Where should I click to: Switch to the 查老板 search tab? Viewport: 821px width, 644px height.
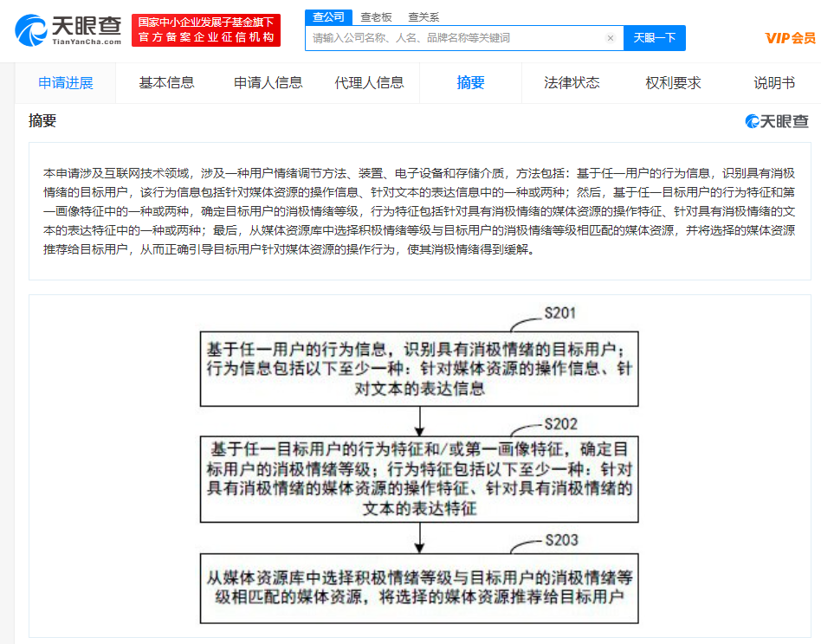[x=376, y=16]
